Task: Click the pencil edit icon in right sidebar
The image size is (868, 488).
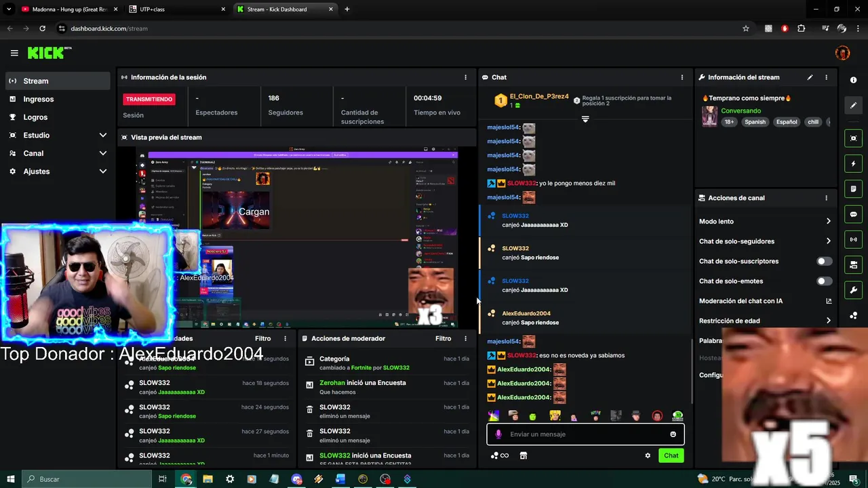Action: click(x=853, y=105)
